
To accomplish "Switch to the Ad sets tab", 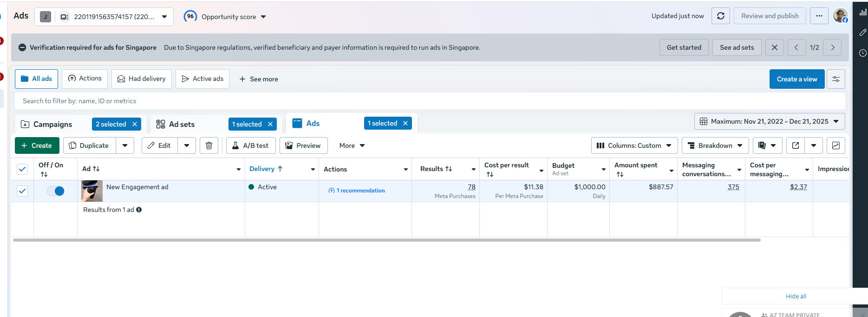I will point(182,124).
